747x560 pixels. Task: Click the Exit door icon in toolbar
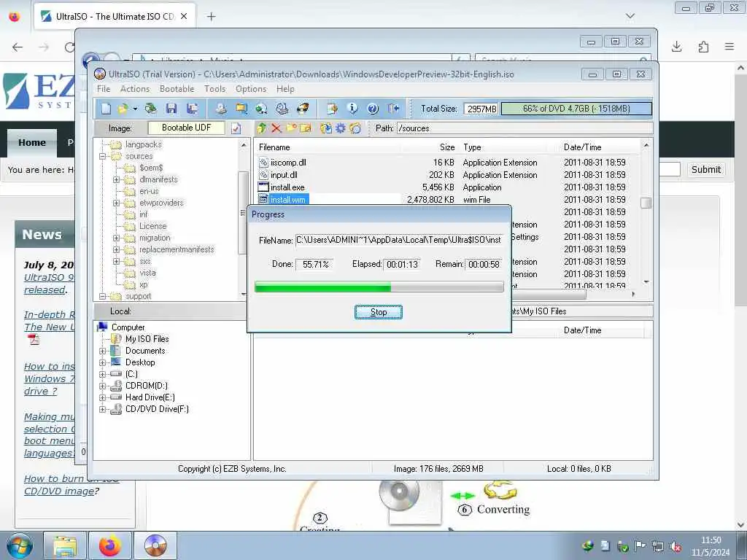point(393,109)
